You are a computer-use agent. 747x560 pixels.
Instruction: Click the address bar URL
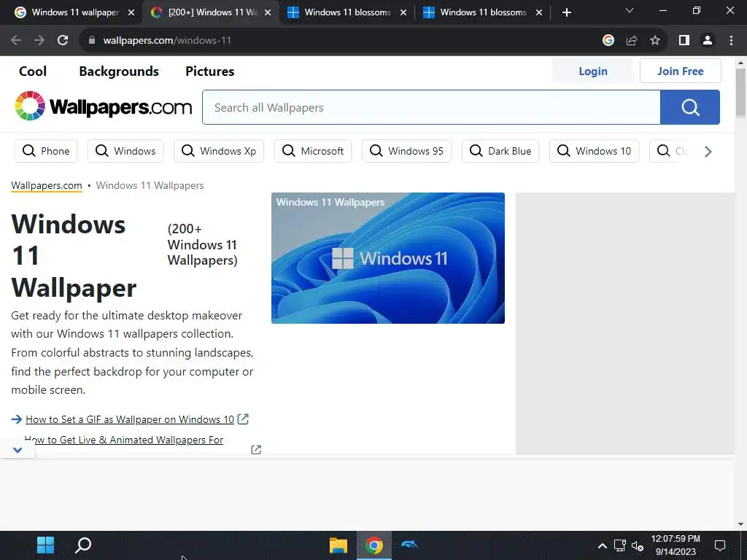167,41
